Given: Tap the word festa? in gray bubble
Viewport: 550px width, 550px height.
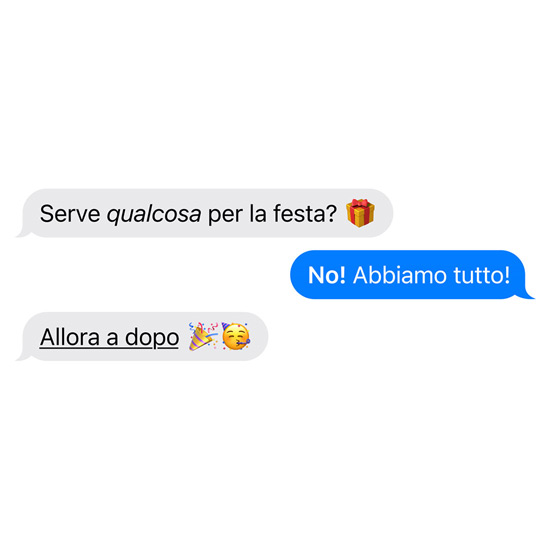Looking at the screenshot, I should (x=305, y=213).
